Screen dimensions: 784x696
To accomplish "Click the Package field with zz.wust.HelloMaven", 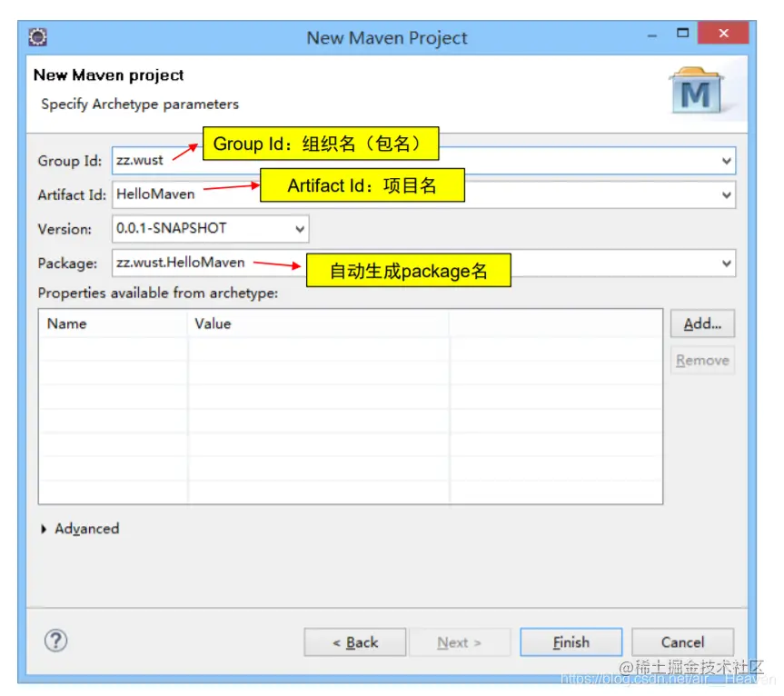I will coord(423,263).
